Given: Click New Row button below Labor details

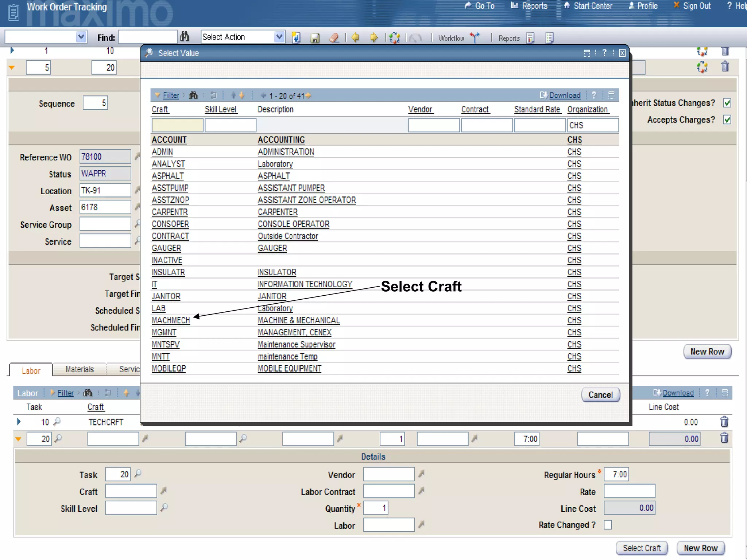Looking at the screenshot, I should 701,548.
